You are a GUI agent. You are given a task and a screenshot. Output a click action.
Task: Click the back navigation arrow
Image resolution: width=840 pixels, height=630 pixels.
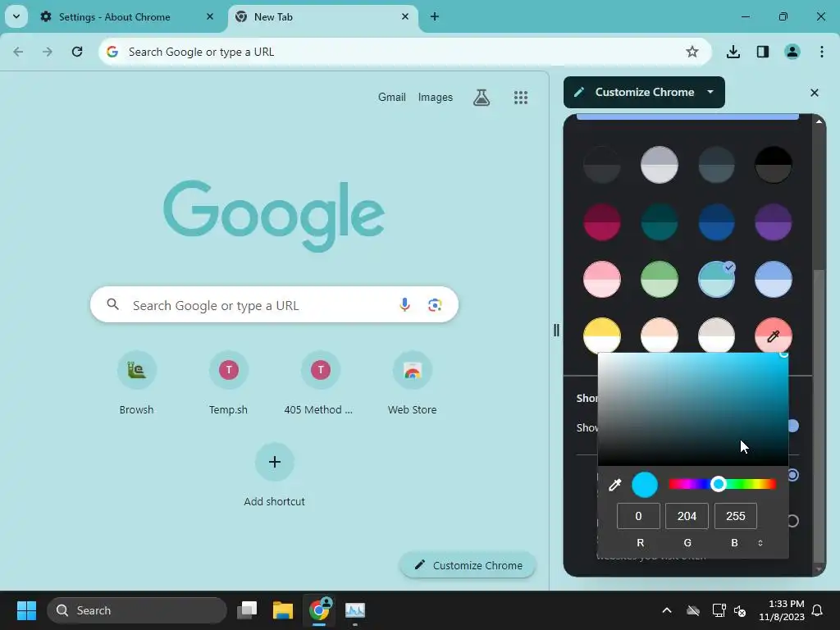click(18, 52)
